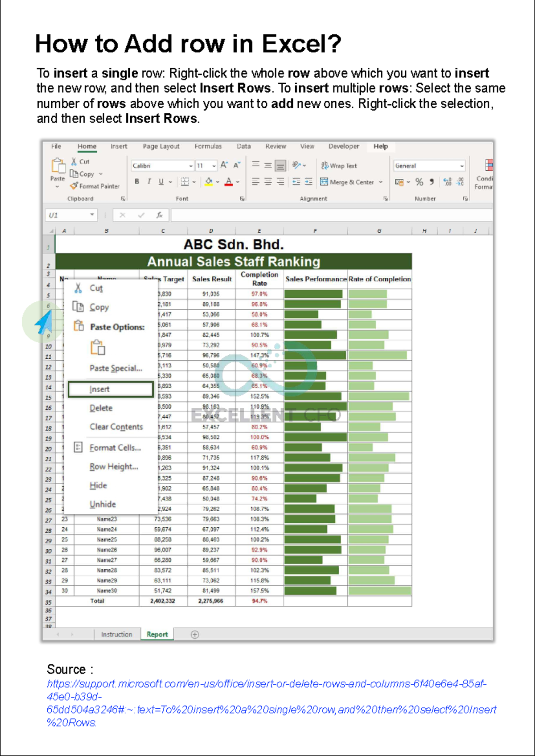The width and height of the screenshot is (535, 756).
Task: Click Middle Align icon
Action: [x=268, y=165]
